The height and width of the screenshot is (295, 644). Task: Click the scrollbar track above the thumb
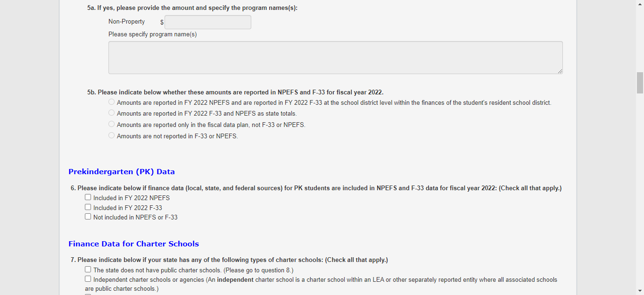tap(640, 38)
